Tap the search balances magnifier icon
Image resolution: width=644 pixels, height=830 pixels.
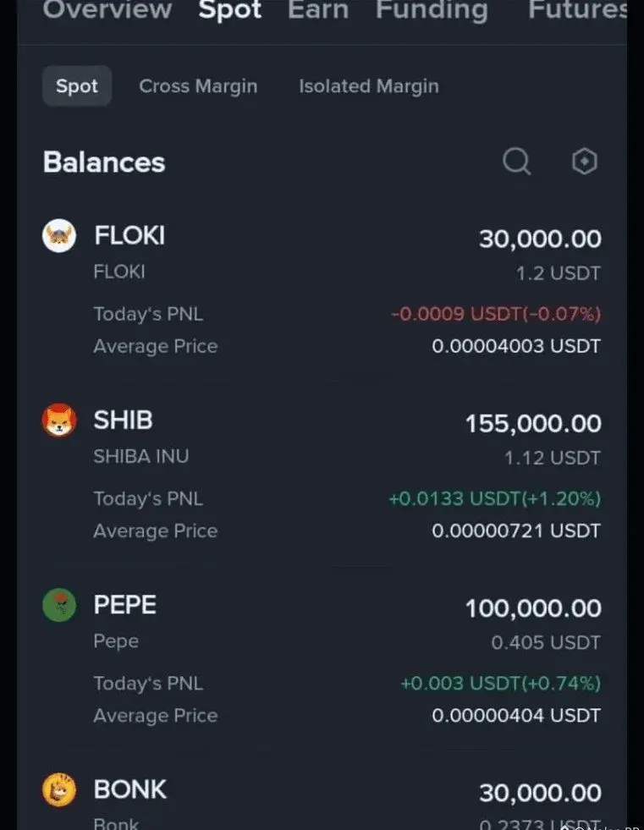516,161
